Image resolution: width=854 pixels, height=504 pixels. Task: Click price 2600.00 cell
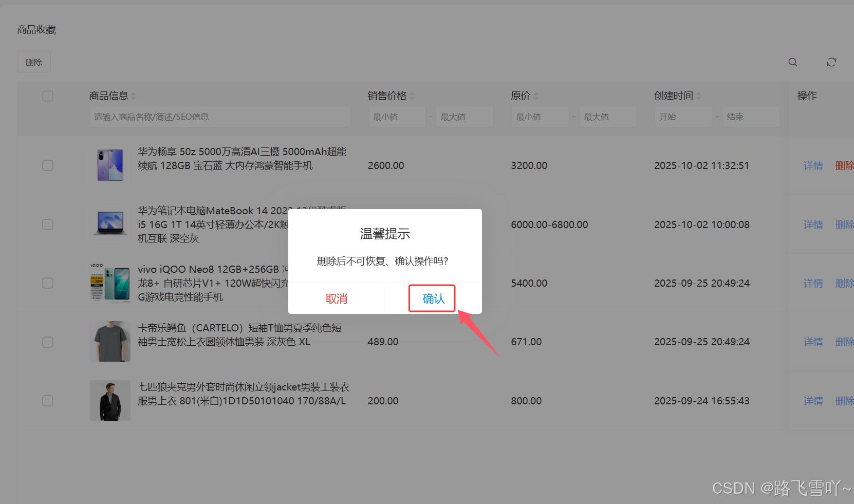coord(386,165)
